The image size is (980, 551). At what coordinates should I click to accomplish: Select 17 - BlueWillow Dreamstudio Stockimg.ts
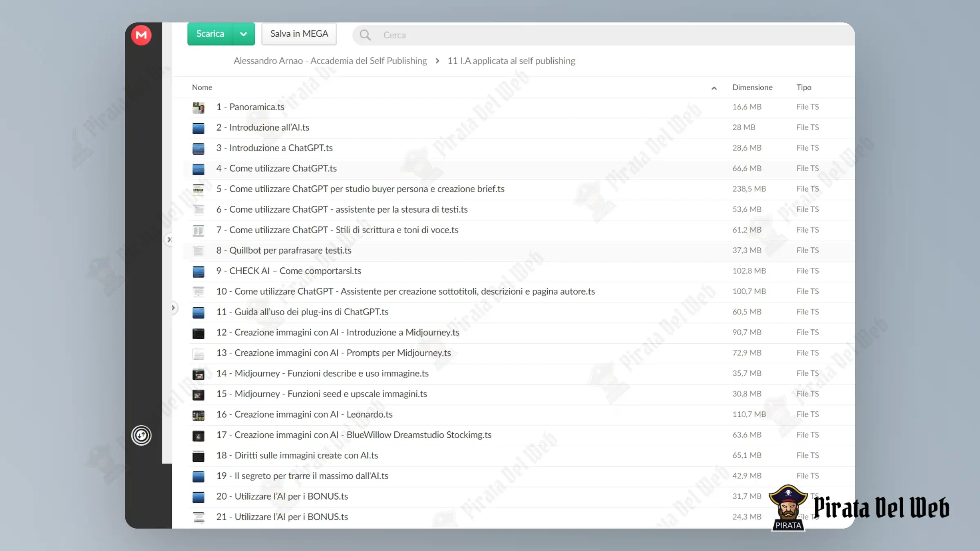[x=354, y=435]
